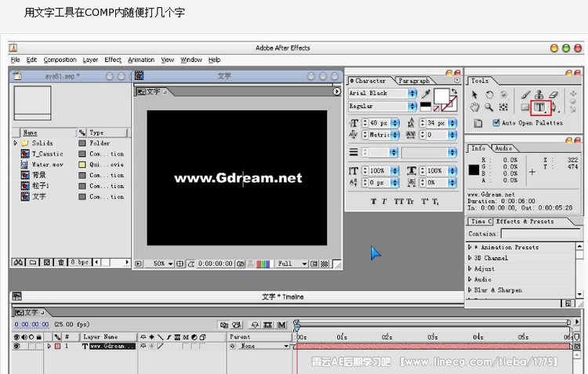Click the black-white preset swatches
The height and width of the screenshot is (374, 588).
pyautogui.click(x=426, y=107)
